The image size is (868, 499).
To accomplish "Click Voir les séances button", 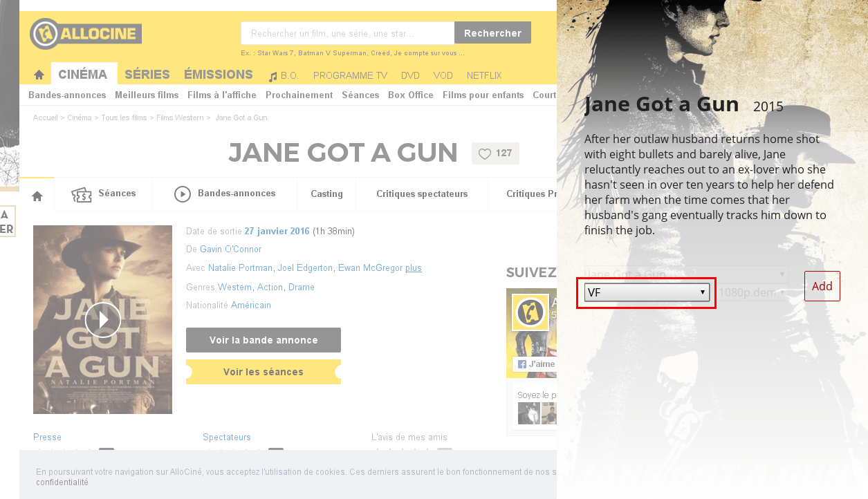I will [264, 372].
